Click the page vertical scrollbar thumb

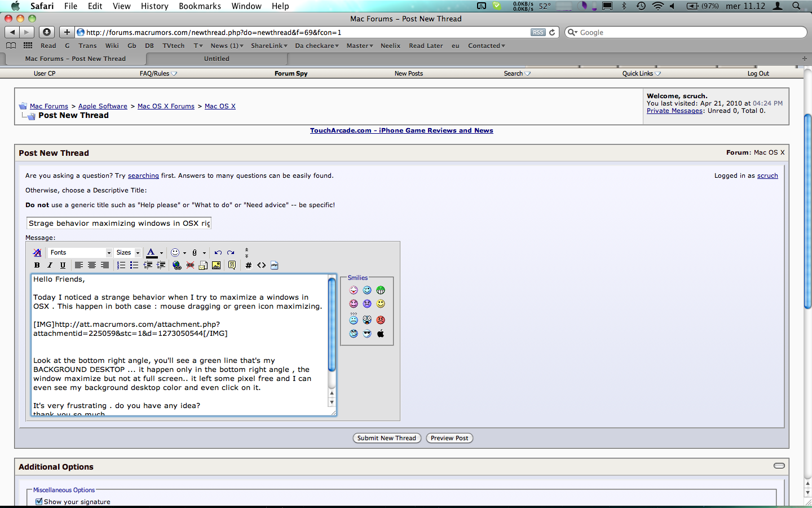(x=807, y=211)
